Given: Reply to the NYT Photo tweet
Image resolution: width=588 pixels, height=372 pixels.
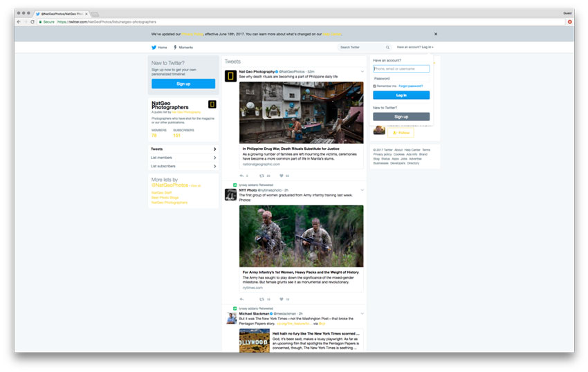Looking at the screenshot, I should [241, 299].
